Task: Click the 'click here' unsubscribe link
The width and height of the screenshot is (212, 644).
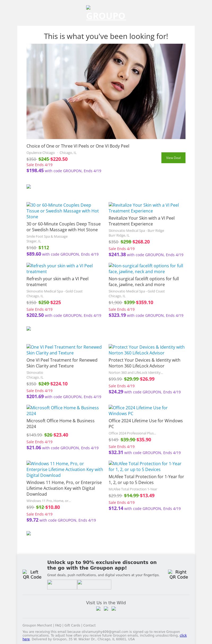Action: (183, 635)
